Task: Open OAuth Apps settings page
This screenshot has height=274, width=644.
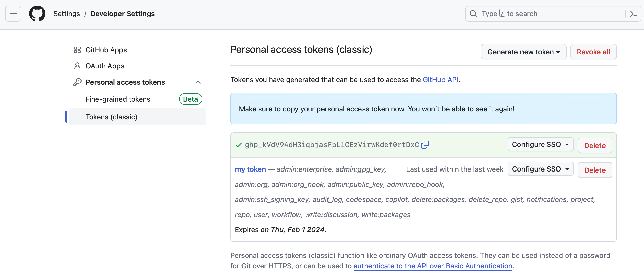Action: [x=105, y=66]
